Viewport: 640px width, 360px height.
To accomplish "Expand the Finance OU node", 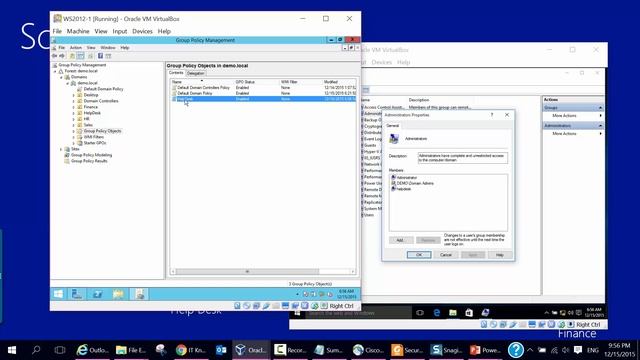I will (73, 107).
